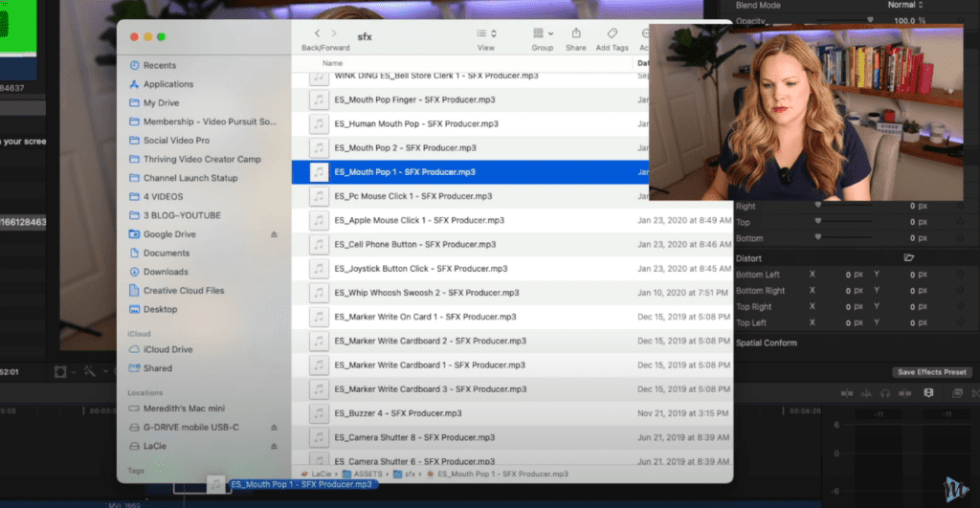Click the dragged ES_Mouth Pop 1 clip label

click(x=301, y=484)
